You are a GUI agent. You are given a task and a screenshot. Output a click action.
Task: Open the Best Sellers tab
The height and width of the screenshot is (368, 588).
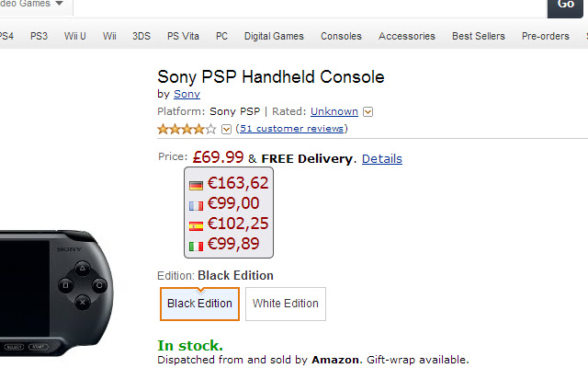[478, 36]
